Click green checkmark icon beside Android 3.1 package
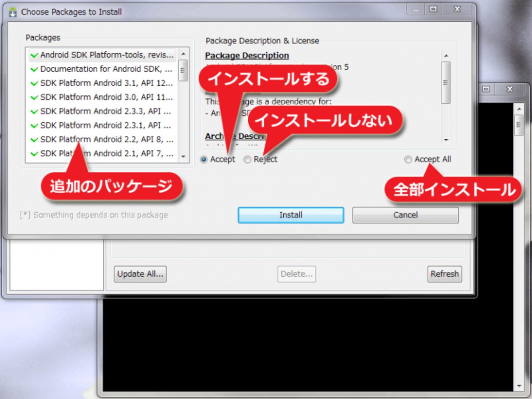532x399 pixels. tap(34, 84)
